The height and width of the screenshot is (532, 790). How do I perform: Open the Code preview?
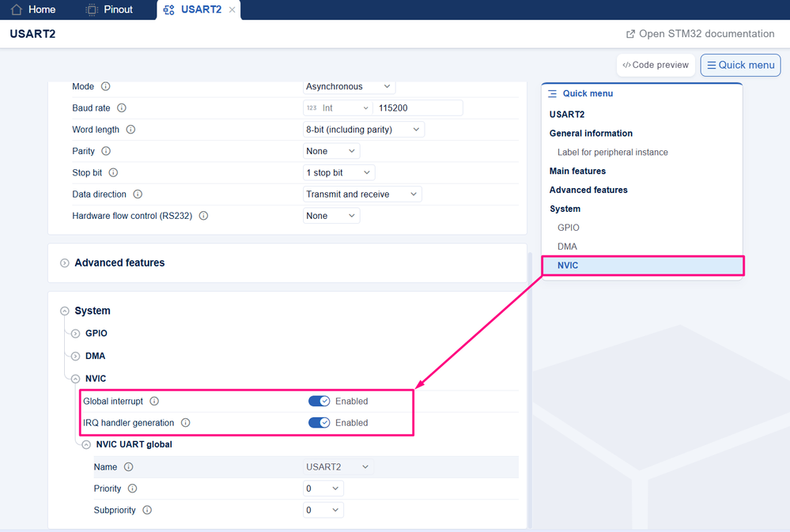coord(656,65)
